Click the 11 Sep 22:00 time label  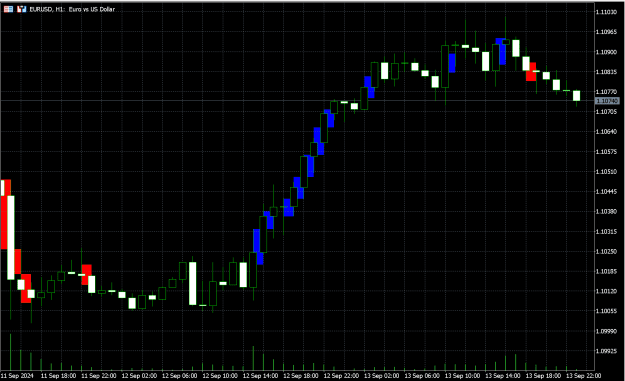pyautogui.click(x=99, y=375)
